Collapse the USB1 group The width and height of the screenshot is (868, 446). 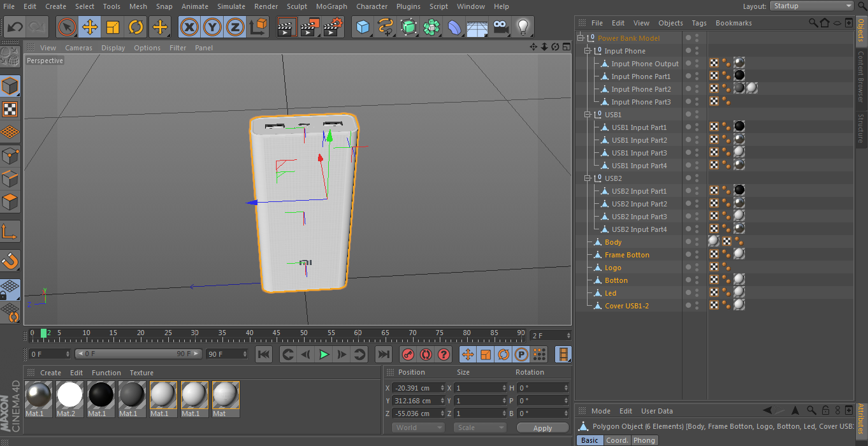(x=588, y=115)
